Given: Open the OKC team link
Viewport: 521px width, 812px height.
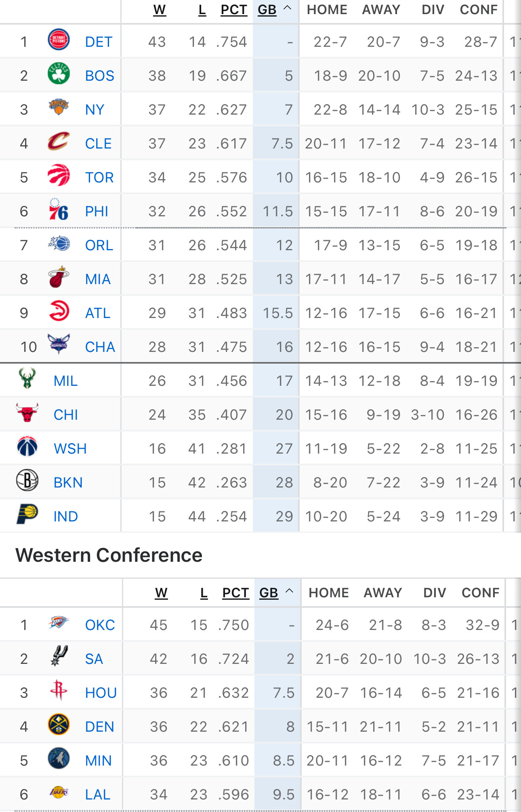Looking at the screenshot, I should pyautogui.click(x=100, y=625).
